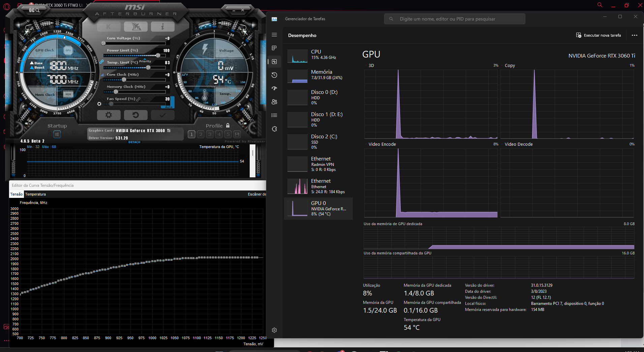644x352 pixels.
Task: Select Disco 1 (D: E:) in performance list
Action: point(318,119)
